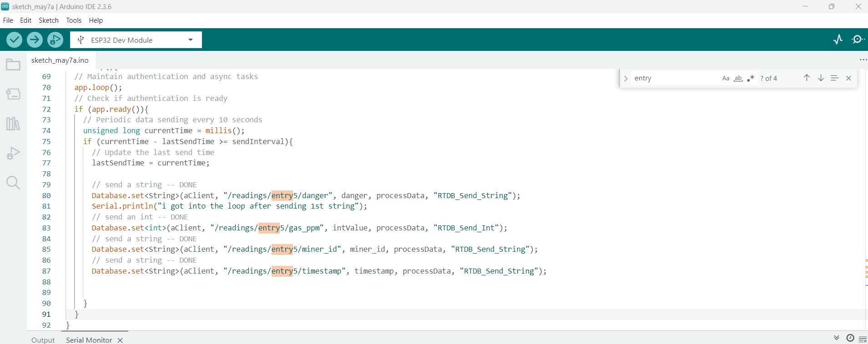Switch to the Output panel tab

pos(43,340)
